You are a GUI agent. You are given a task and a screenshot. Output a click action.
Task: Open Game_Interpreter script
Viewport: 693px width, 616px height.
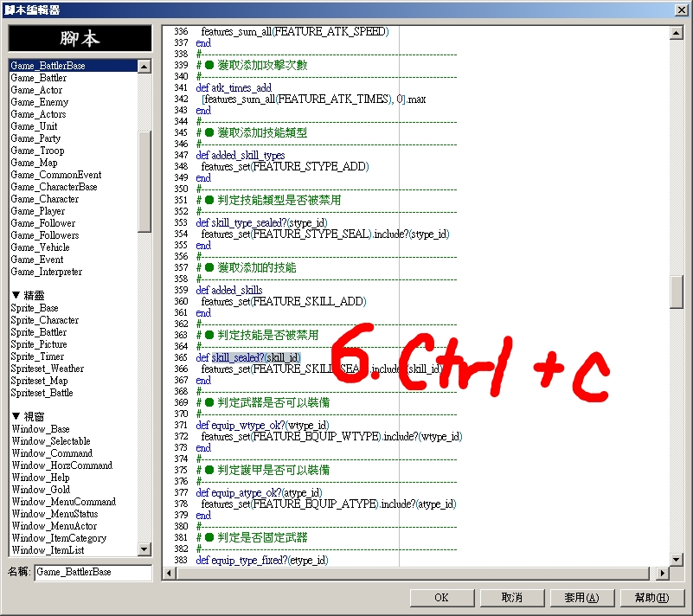click(47, 272)
